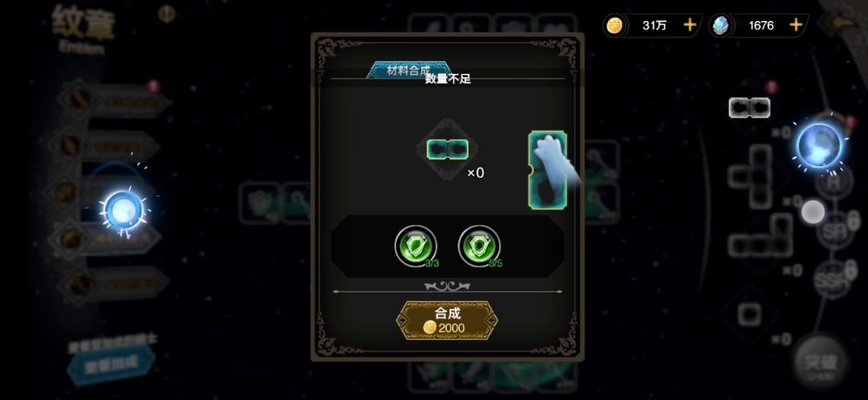The image size is (868, 400).
Task: Tap the 突破 breakthrough button
Action: coord(820,364)
